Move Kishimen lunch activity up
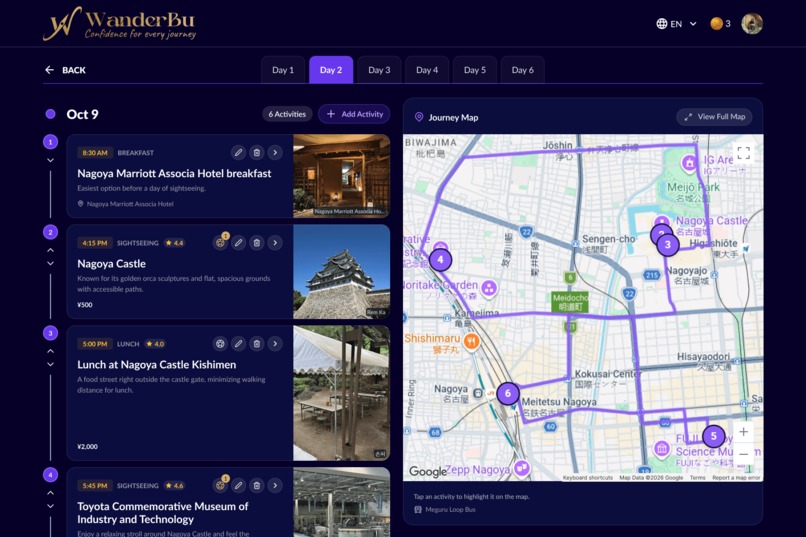This screenshot has height=537, width=806. 50,351
